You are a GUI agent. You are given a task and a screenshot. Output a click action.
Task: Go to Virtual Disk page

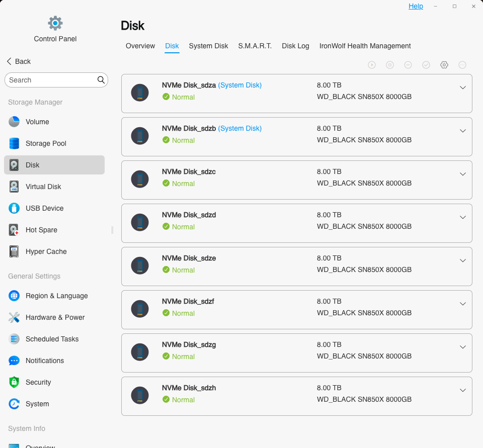tap(54, 187)
